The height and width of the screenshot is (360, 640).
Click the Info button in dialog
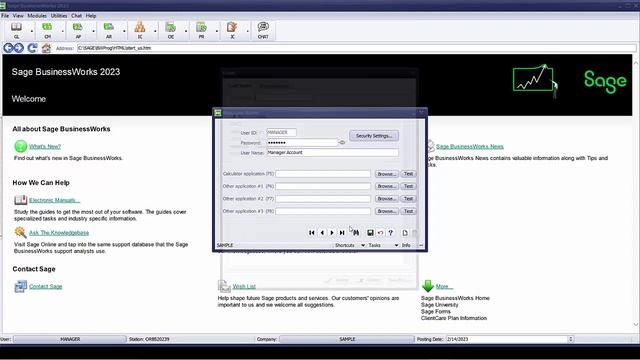[406, 245]
